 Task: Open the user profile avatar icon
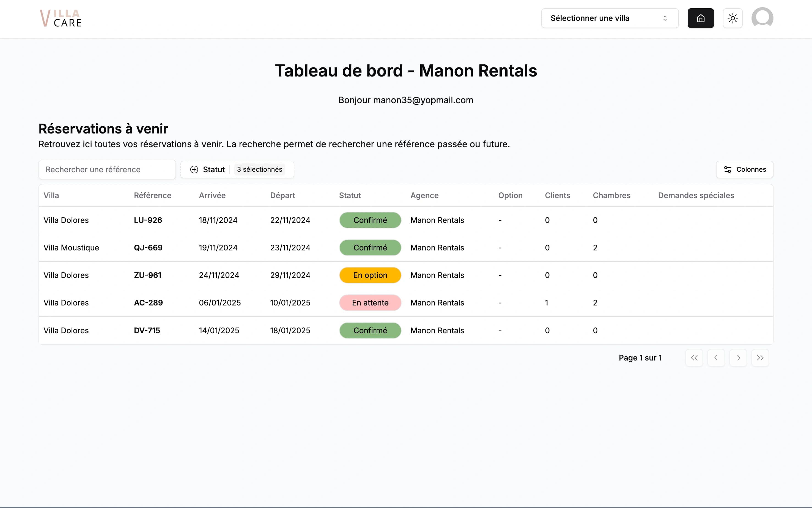coord(762,17)
